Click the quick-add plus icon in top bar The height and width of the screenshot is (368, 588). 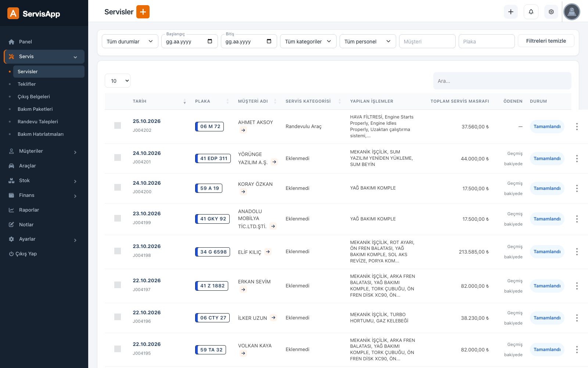tap(511, 12)
